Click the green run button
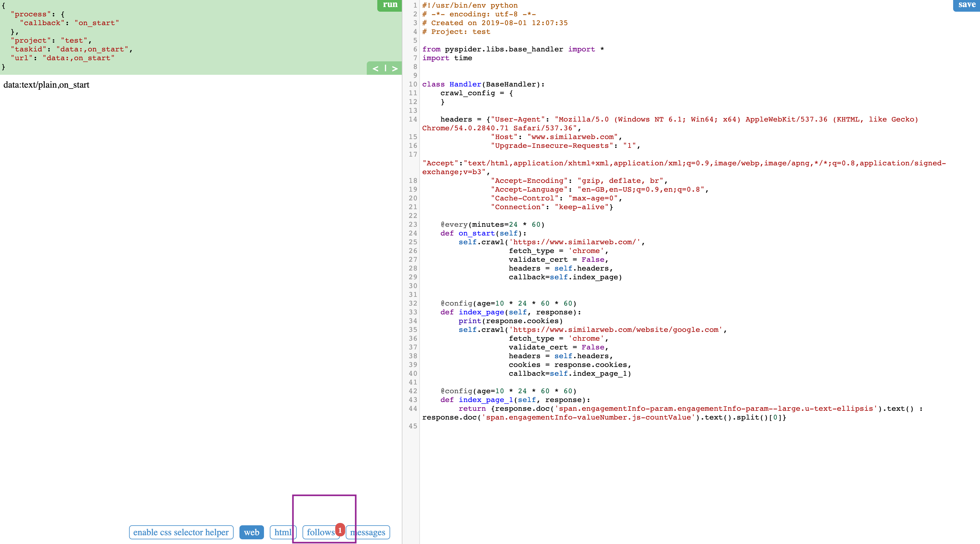The width and height of the screenshot is (980, 544). click(390, 5)
